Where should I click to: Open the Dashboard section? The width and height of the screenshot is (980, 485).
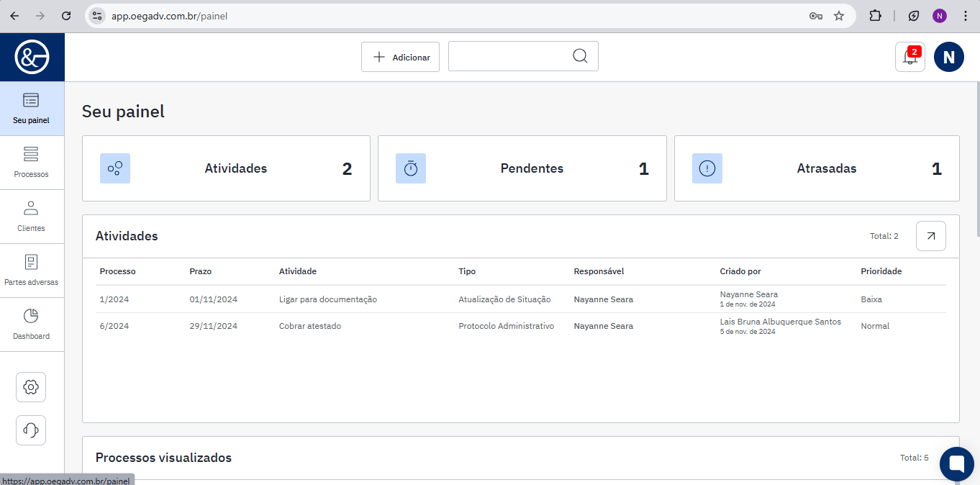coord(32,325)
